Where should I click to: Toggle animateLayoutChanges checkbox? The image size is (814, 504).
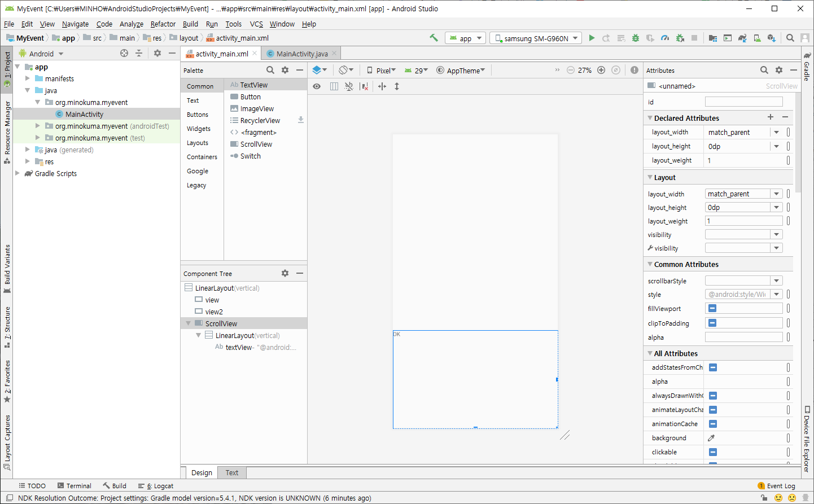point(713,410)
